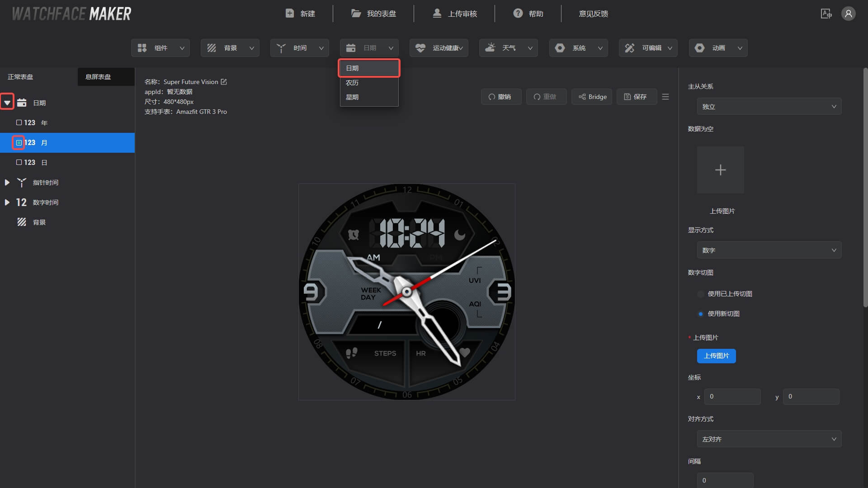This screenshot has height=488, width=868.
Task: Click the x coordinate input field
Action: 732,397
